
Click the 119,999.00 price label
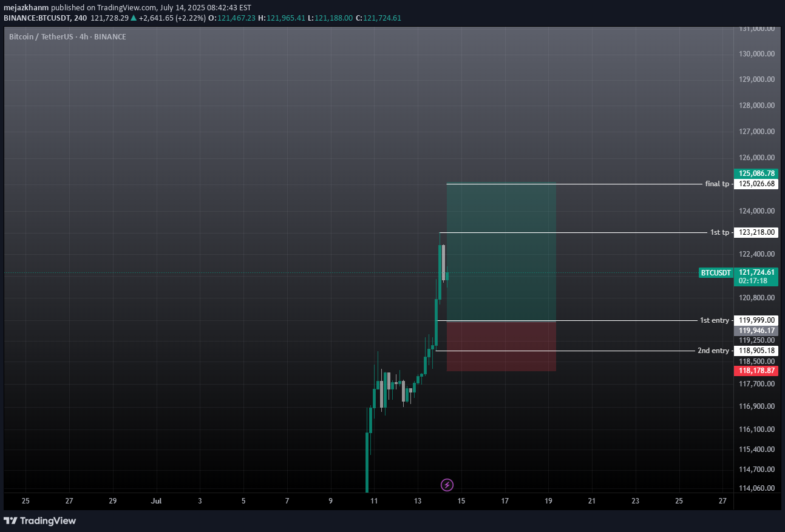click(756, 320)
